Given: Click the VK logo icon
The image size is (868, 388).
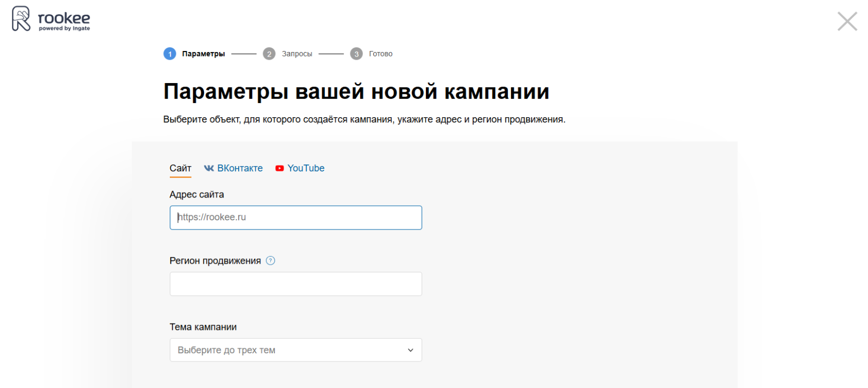Looking at the screenshot, I should 209,168.
